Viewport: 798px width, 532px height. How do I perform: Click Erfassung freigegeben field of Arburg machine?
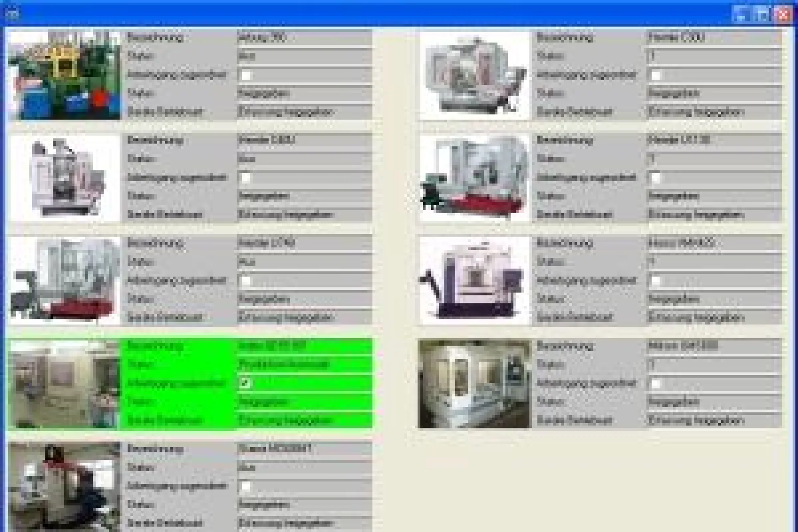click(304, 112)
